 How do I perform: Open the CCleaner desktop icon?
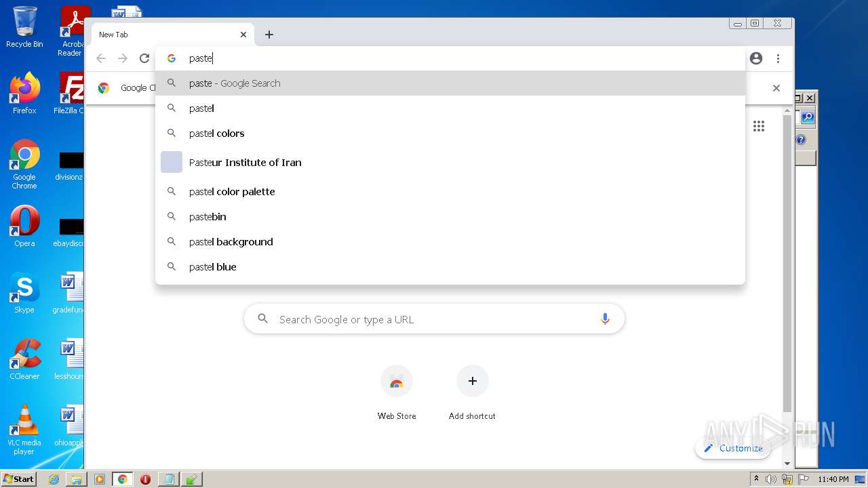(x=24, y=359)
